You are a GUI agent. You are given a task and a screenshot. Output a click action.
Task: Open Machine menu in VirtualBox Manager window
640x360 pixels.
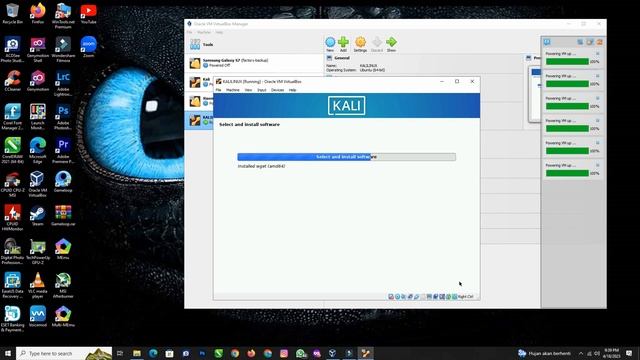(x=204, y=32)
